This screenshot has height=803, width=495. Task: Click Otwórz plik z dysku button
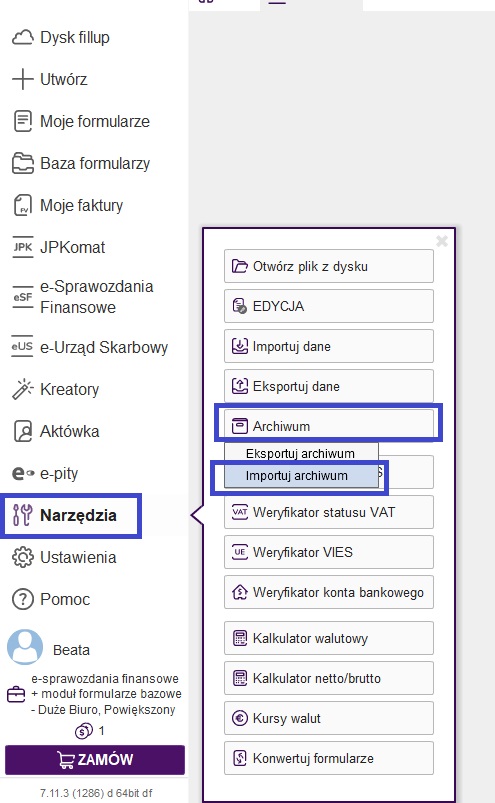(x=329, y=266)
